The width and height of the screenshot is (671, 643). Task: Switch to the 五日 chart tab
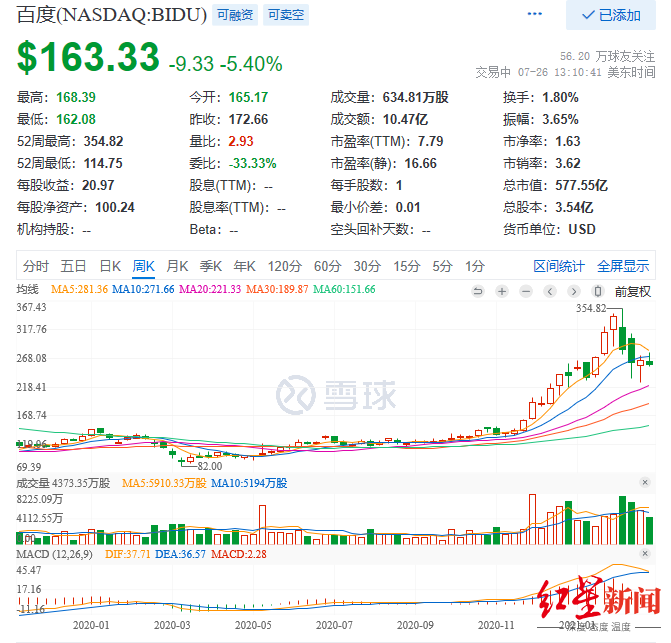tap(73, 266)
